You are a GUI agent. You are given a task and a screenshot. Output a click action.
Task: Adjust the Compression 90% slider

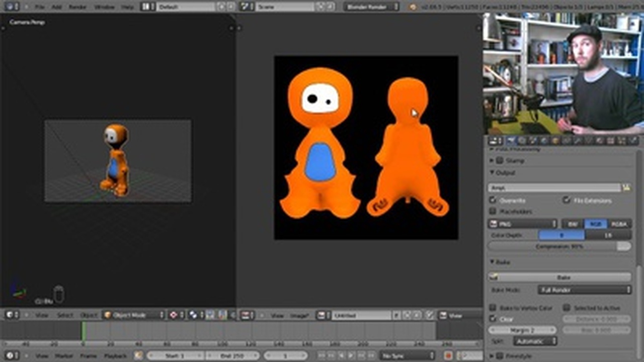pos(559,247)
